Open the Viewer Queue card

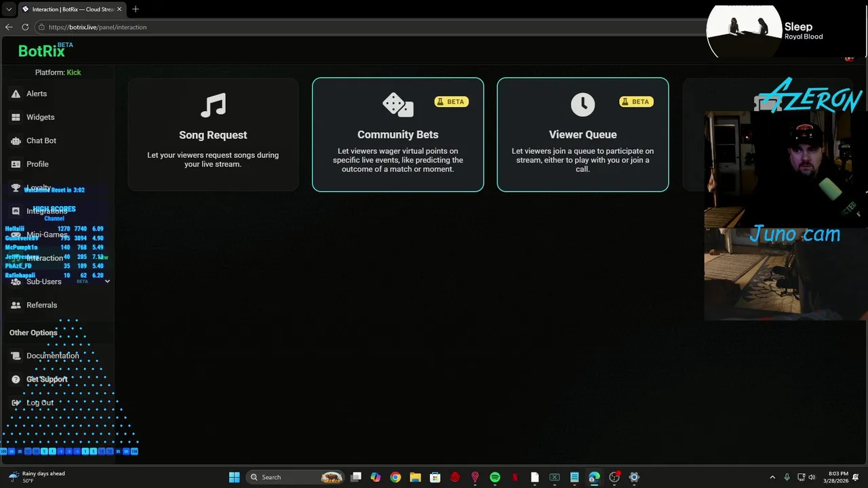pyautogui.click(x=583, y=134)
